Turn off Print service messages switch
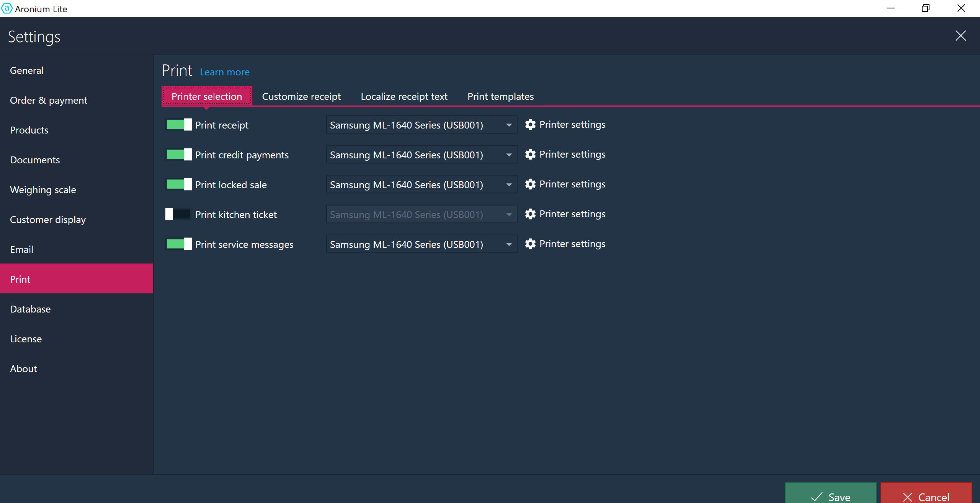 pyautogui.click(x=179, y=244)
